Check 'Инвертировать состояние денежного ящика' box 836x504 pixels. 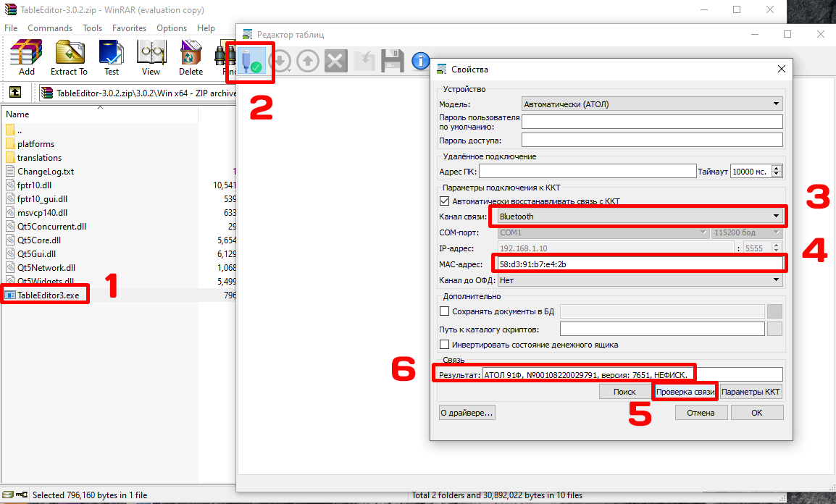(445, 345)
